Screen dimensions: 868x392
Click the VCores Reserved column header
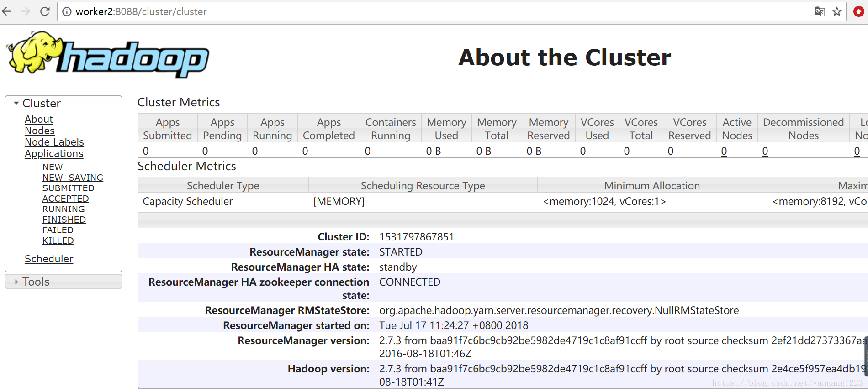point(690,129)
